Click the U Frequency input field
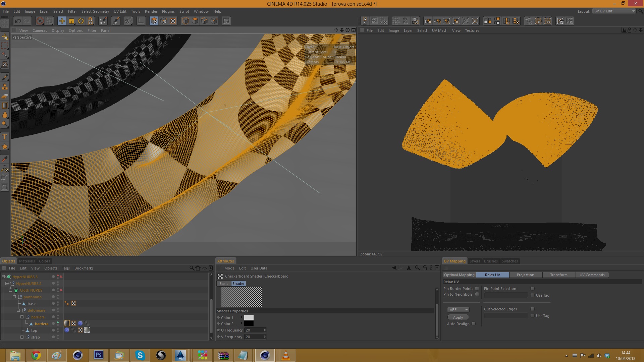This screenshot has height=362, width=644. click(254, 330)
